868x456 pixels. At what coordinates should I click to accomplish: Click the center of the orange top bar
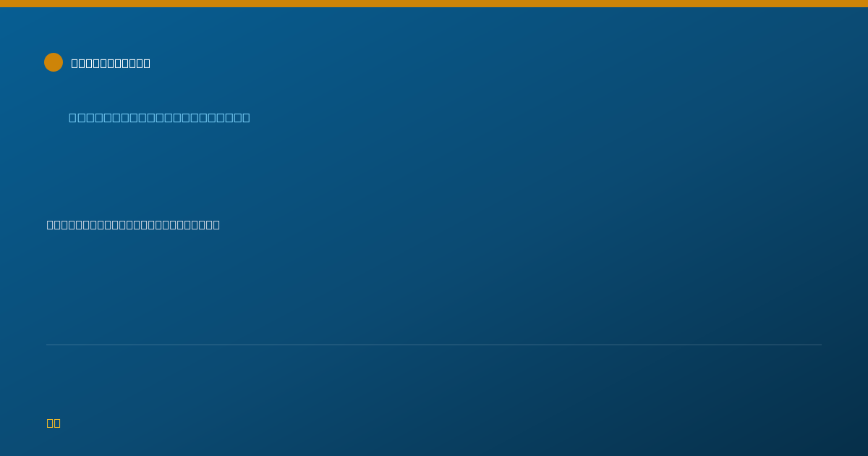pyautogui.click(x=434, y=4)
